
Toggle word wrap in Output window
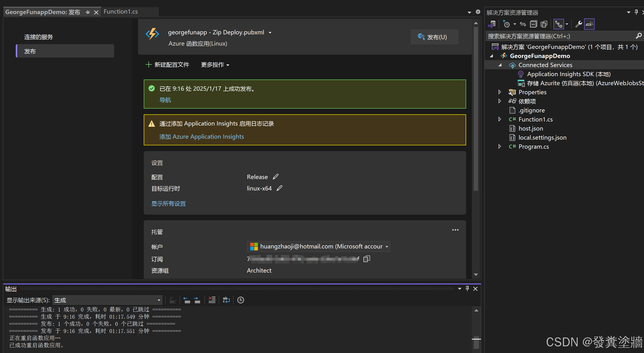pos(226,300)
